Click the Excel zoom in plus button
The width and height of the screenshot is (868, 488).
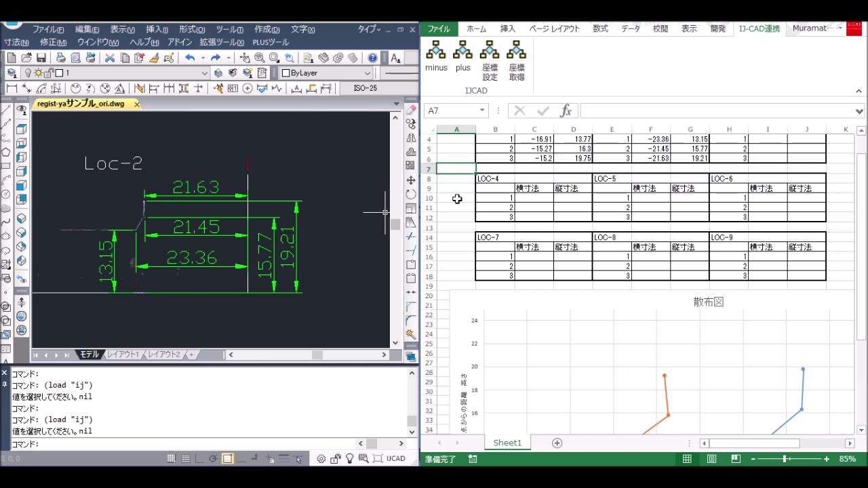826,459
